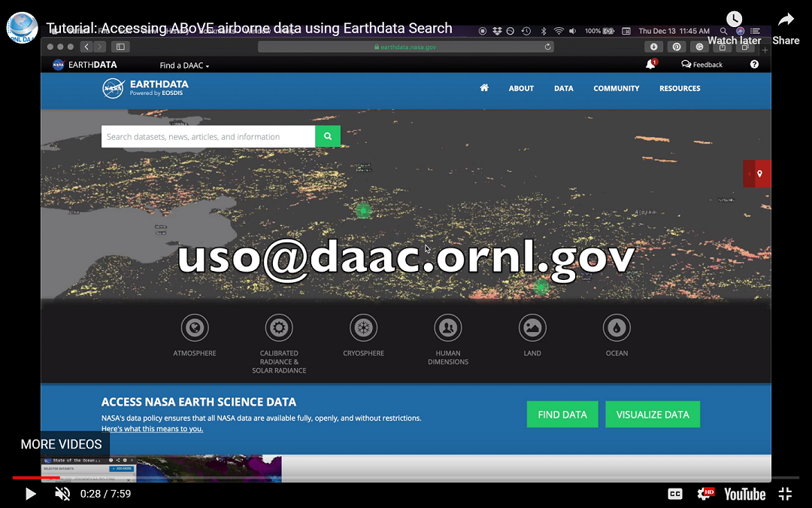
Task: Click NASA EARTHDATA top bar logo
Action: pos(85,65)
